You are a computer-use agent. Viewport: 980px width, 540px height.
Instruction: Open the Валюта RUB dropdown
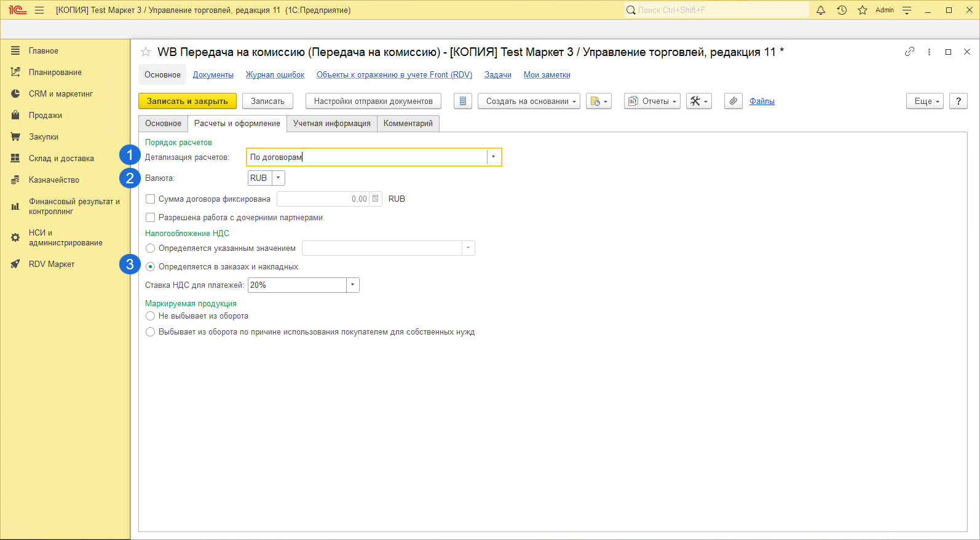(x=278, y=178)
